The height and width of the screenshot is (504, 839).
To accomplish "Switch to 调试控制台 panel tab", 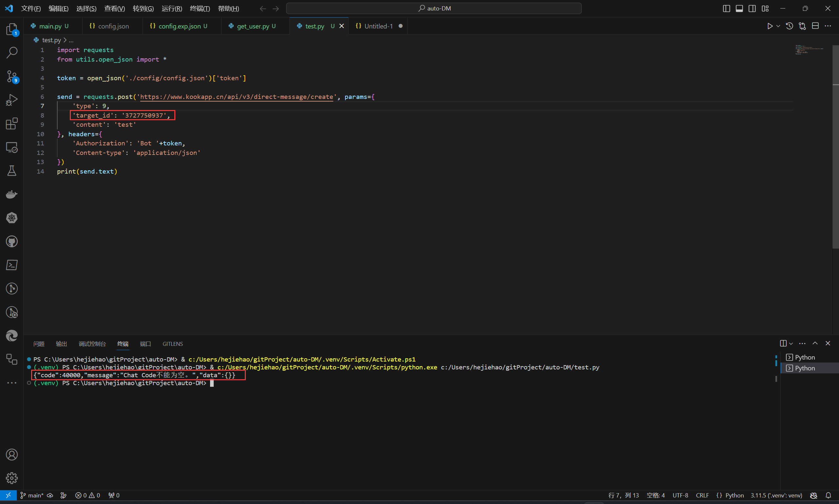I will coord(92,344).
